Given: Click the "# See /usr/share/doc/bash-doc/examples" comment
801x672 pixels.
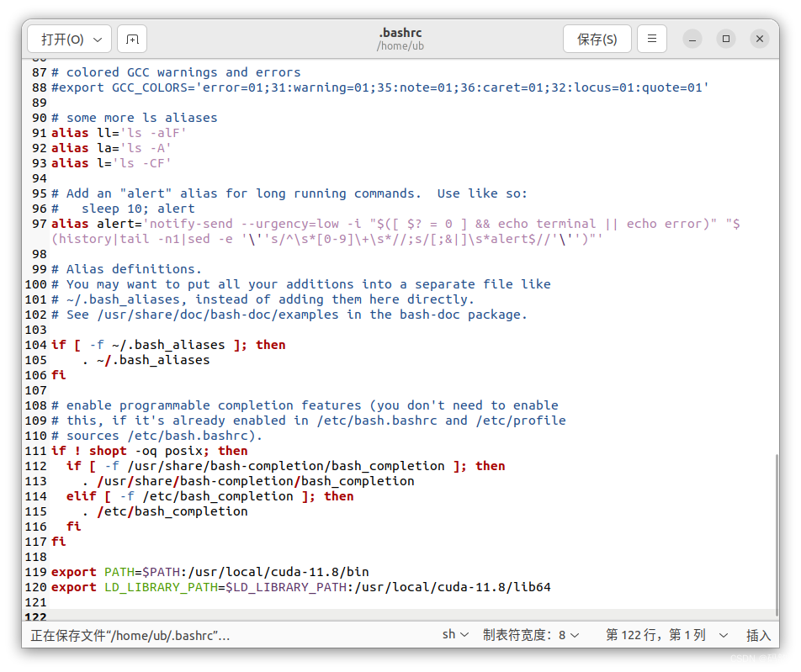Looking at the screenshot, I should click(289, 315).
